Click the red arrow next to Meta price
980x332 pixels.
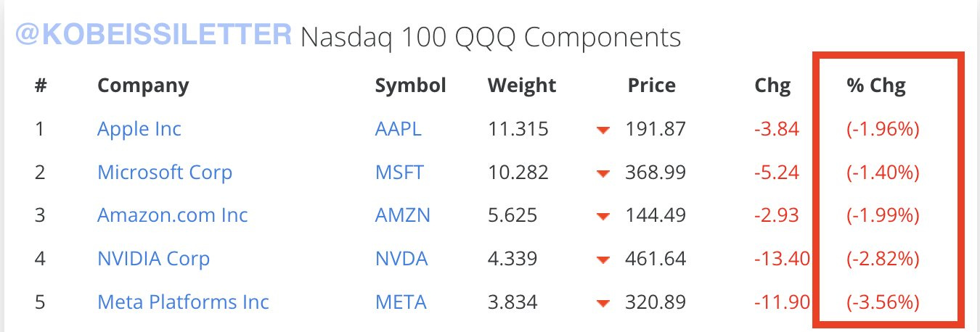tap(602, 303)
